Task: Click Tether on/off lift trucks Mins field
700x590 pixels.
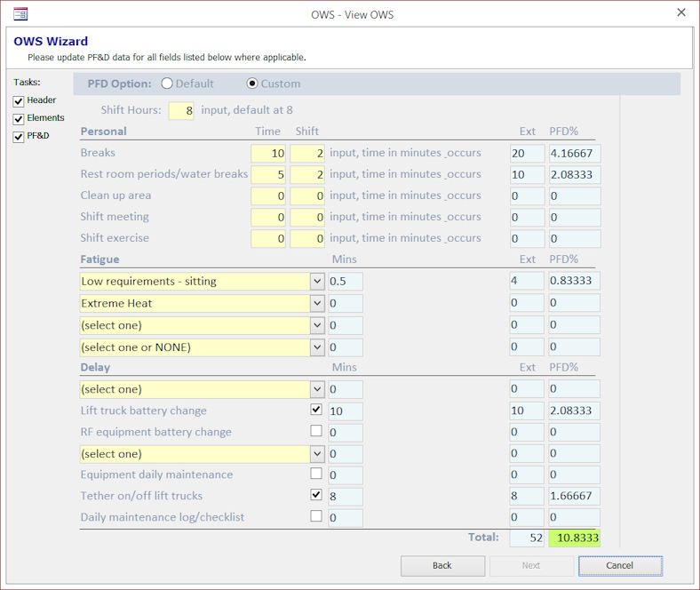Action: coord(346,497)
